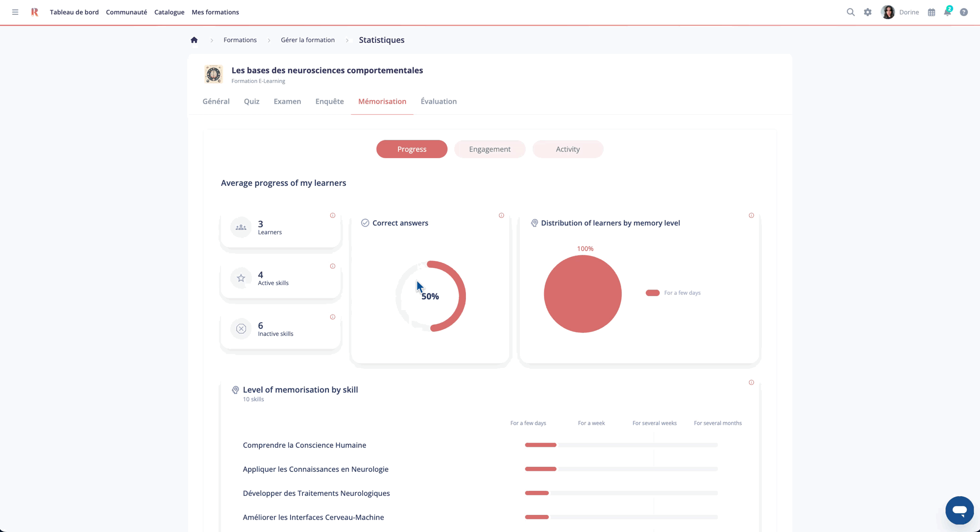Switch to the Engagement view
Screen dimensions: 980x532
pyautogui.click(x=490, y=149)
